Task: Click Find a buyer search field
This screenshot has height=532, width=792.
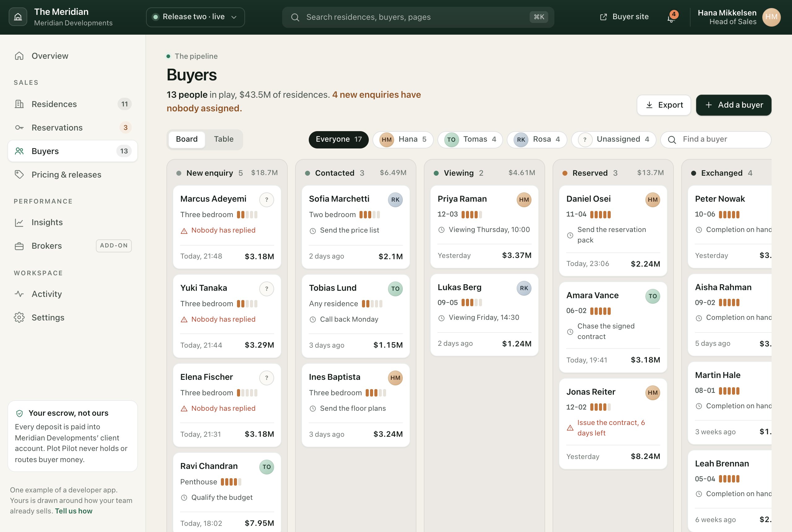Action: tap(716, 139)
